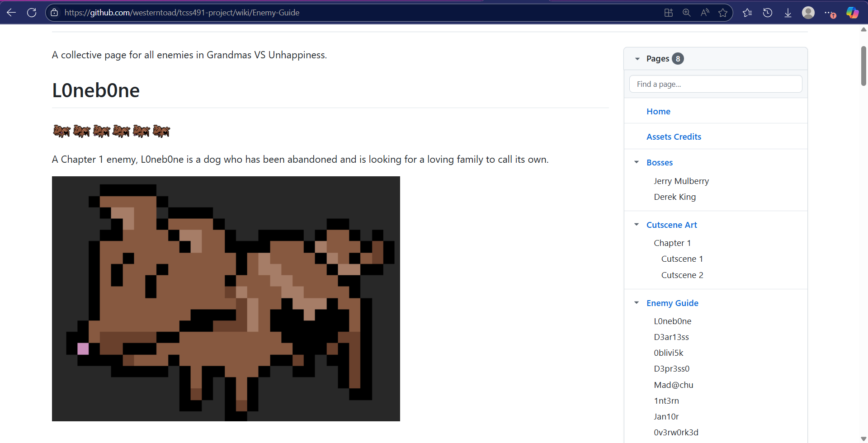Jump to Derek King section

[675, 197]
